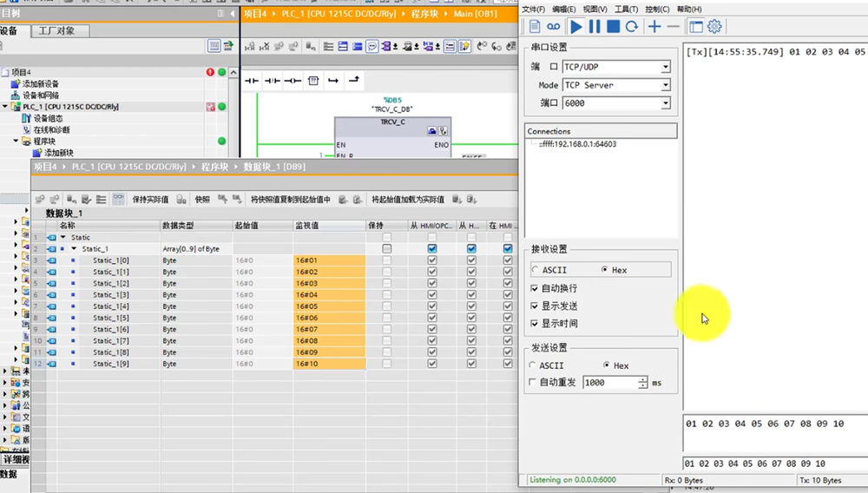Insert an empty box instruction
This screenshot has width=868, height=493.
(x=313, y=81)
